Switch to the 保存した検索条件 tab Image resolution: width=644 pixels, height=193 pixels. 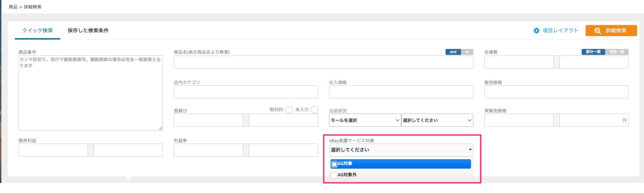coord(88,30)
